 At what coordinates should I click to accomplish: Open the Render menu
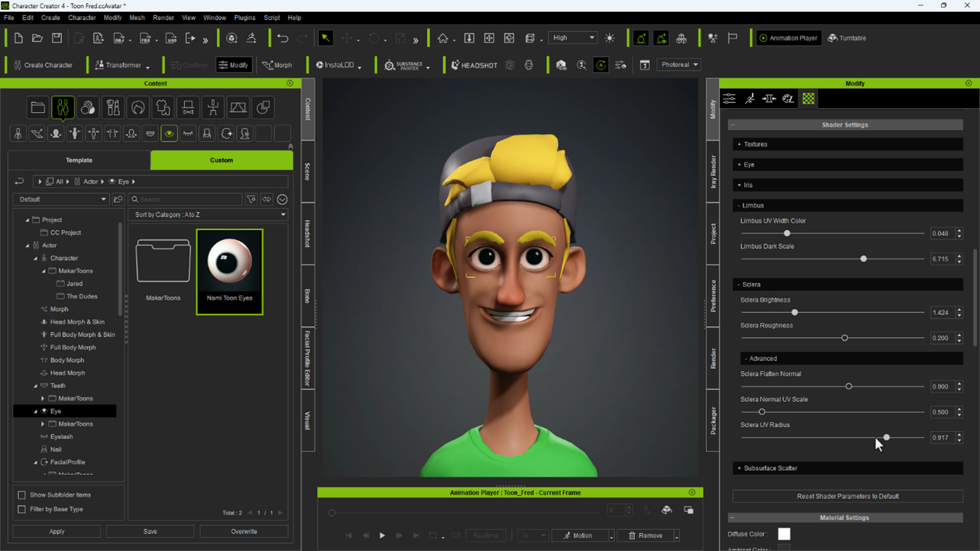click(x=163, y=18)
